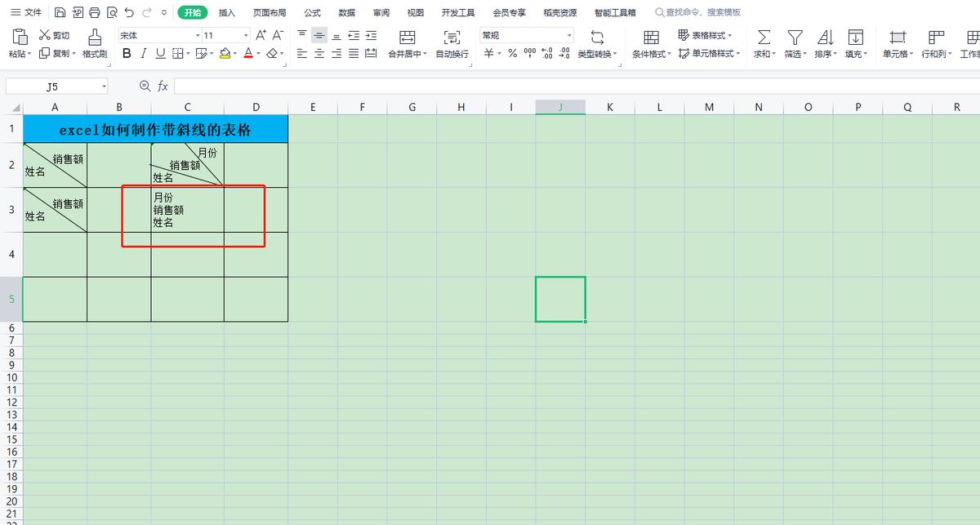This screenshot has width=980, height=525.
Task: Click the Print icon in quick access toolbar
Action: coord(95,13)
